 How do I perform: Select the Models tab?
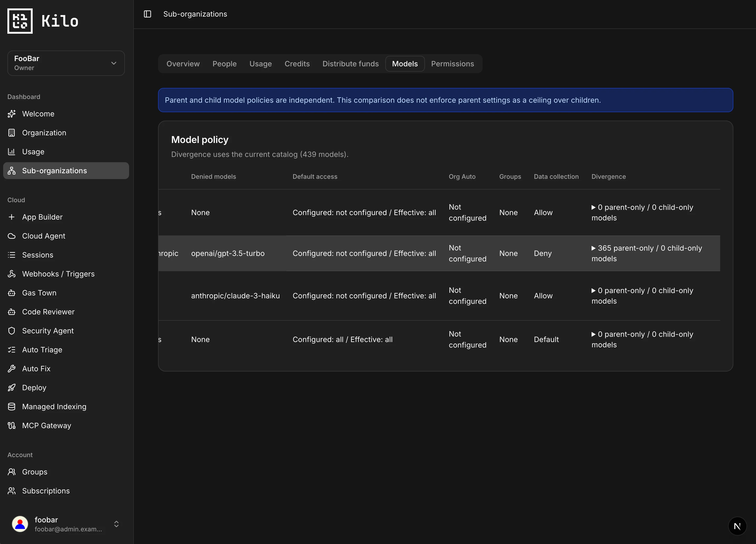(405, 64)
